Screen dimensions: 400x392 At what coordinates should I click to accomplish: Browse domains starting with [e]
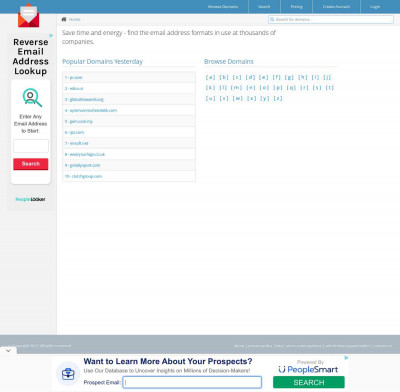[264, 77]
